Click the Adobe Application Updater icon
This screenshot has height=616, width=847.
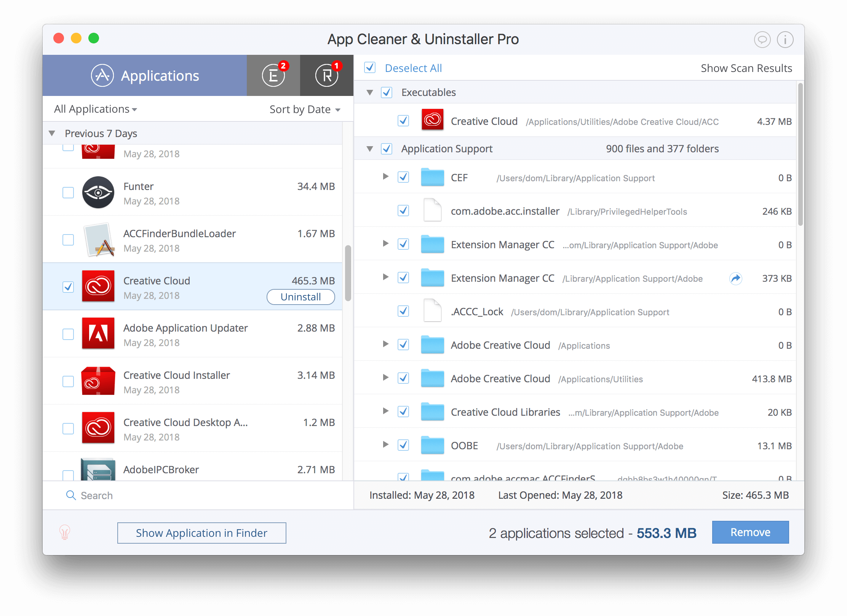(x=98, y=335)
